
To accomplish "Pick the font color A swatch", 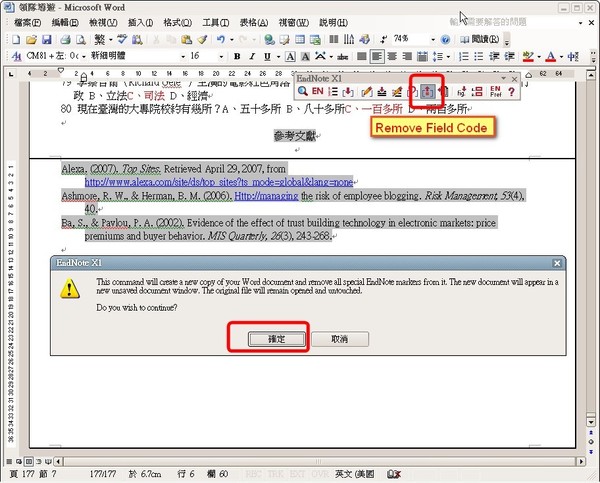I will coord(550,57).
